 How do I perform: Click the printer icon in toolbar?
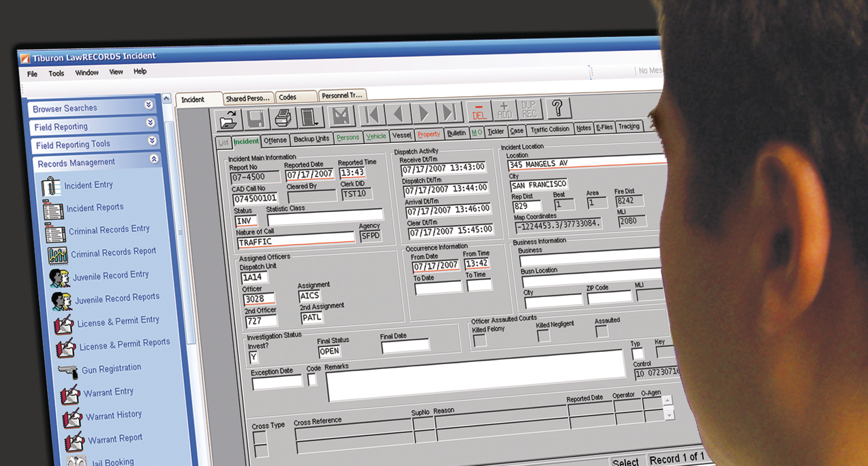click(x=283, y=117)
